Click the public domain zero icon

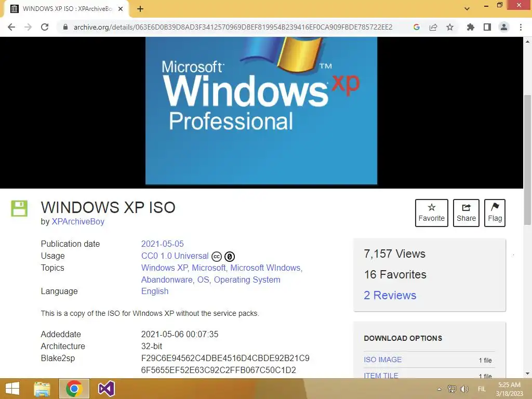click(229, 257)
